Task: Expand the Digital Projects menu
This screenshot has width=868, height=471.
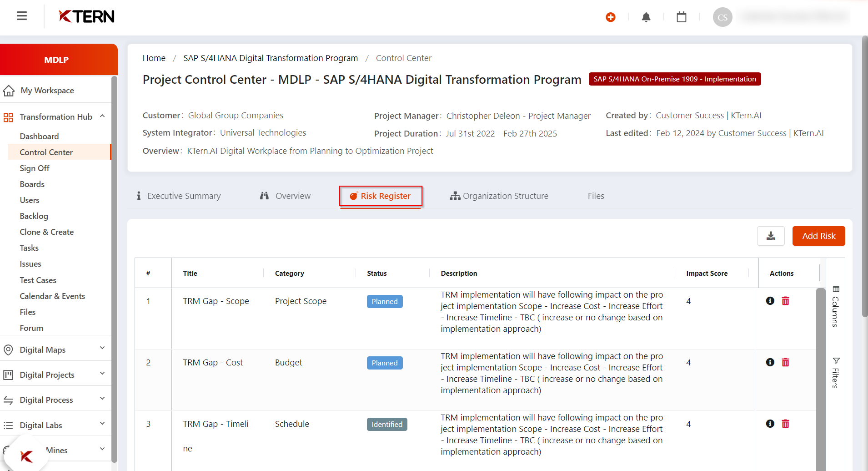Action: (x=102, y=374)
